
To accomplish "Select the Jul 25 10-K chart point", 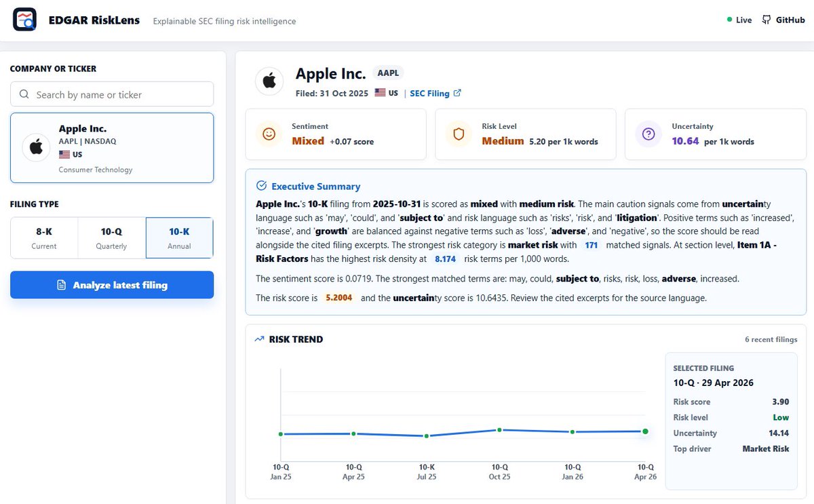I will [x=427, y=435].
